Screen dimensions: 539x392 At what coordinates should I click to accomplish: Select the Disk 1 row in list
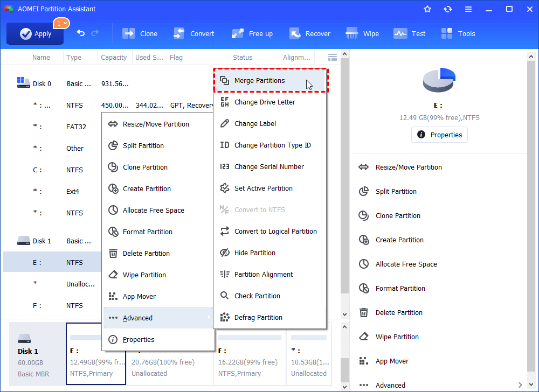[52, 241]
